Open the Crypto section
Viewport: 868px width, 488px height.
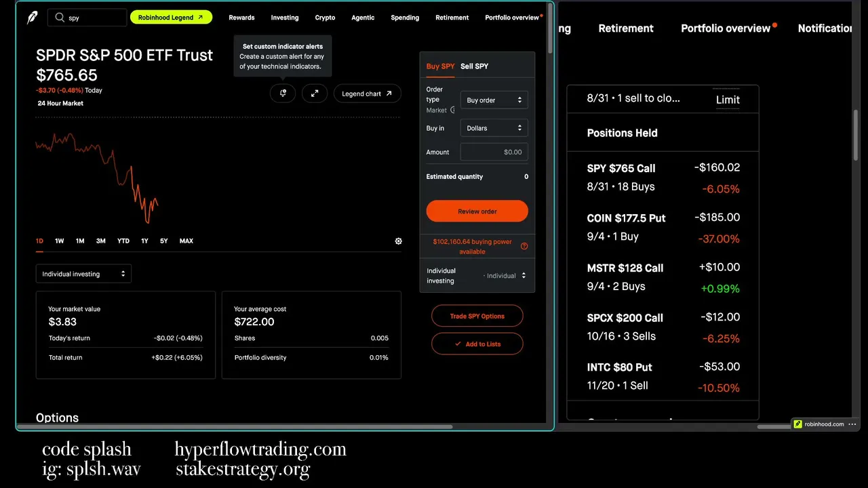point(325,18)
